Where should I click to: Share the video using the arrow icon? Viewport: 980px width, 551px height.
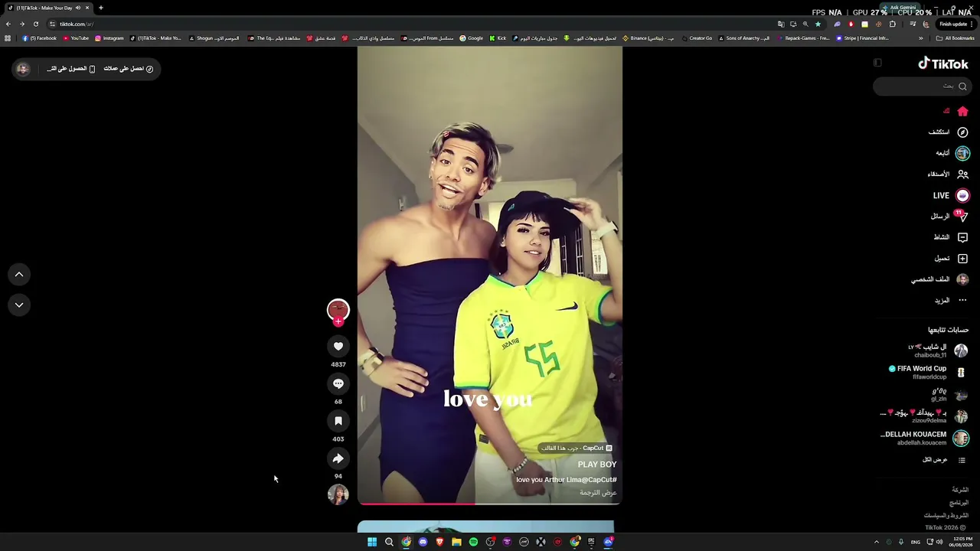tap(338, 458)
